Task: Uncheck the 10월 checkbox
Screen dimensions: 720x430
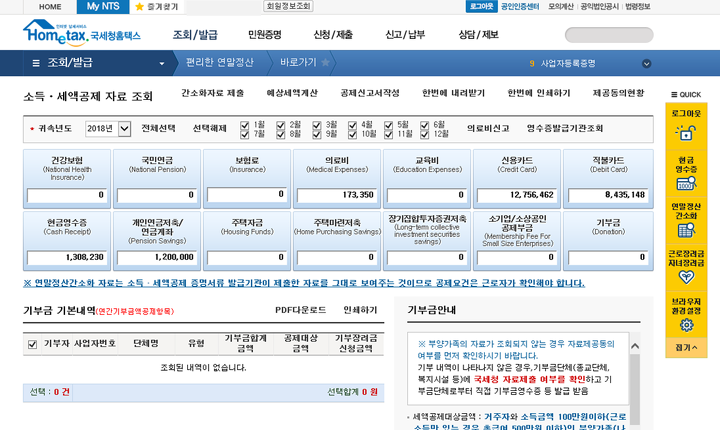Action: 352,135
